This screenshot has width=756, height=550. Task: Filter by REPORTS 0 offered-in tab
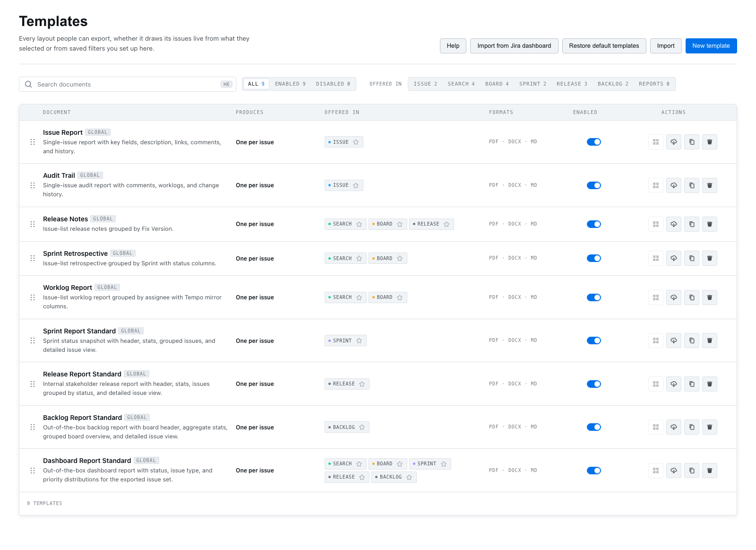(654, 84)
